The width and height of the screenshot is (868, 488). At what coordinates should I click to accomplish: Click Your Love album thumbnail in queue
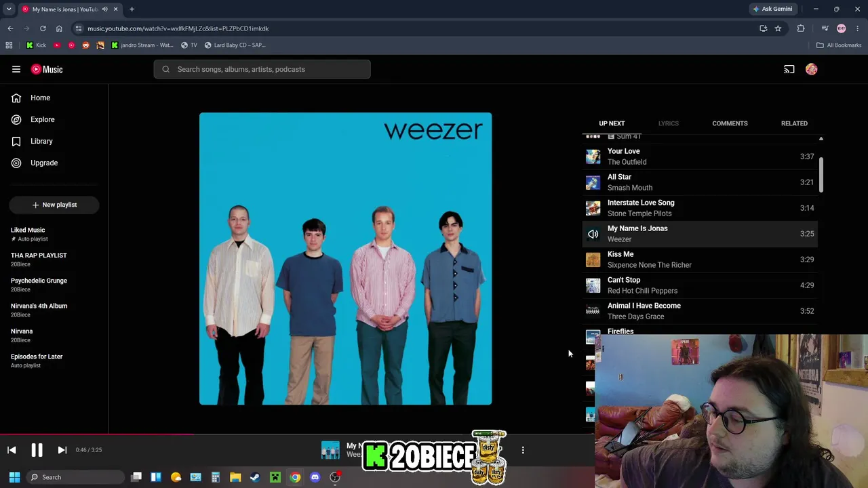tap(593, 157)
